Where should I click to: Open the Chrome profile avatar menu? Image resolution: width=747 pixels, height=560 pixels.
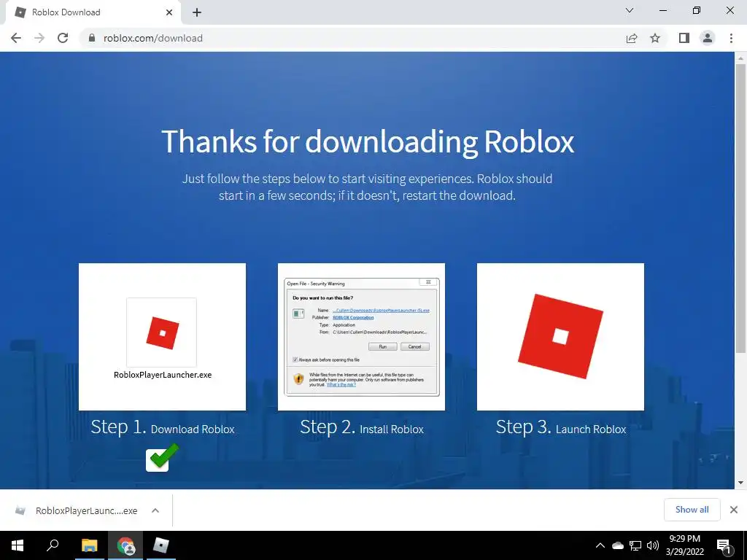coord(708,38)
